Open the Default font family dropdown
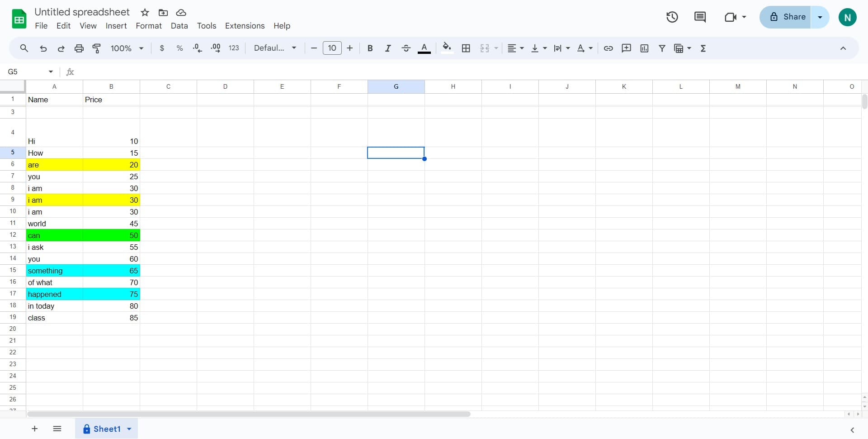 (275, 48)
